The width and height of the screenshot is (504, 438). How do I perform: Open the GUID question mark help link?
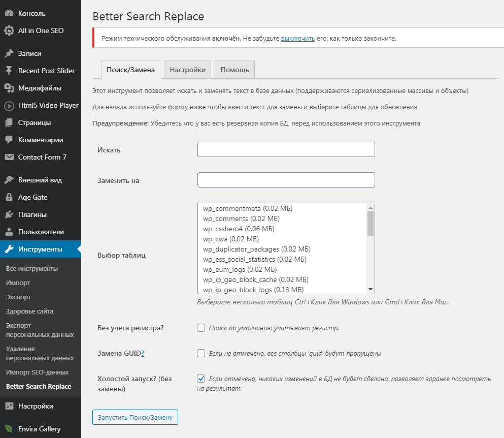click(x=143, y=353)
